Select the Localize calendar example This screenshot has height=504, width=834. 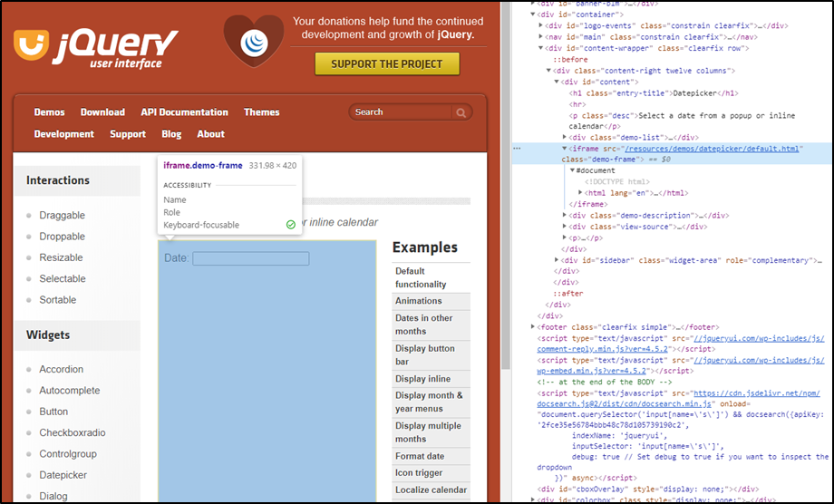click(x=431, y=489)
